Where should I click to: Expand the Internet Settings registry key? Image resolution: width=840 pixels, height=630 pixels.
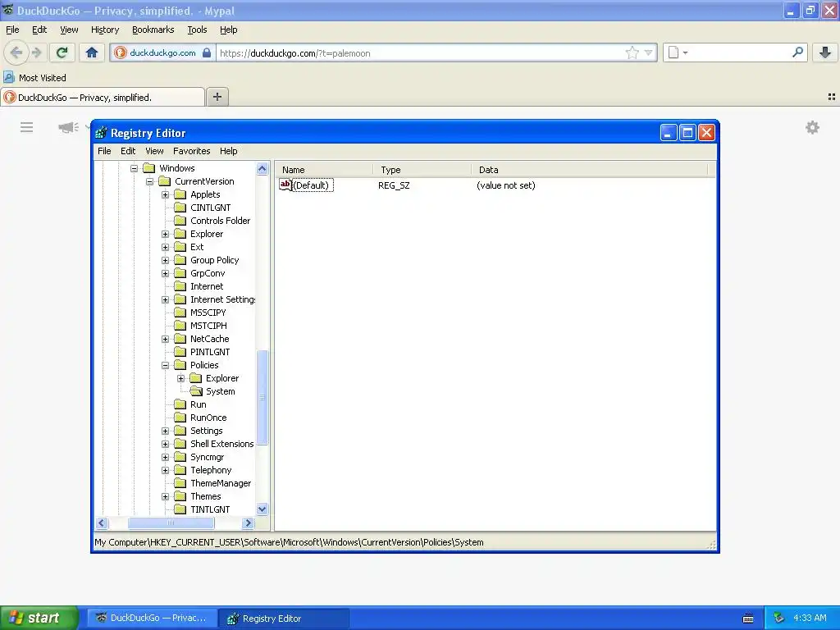coord(165,299)
